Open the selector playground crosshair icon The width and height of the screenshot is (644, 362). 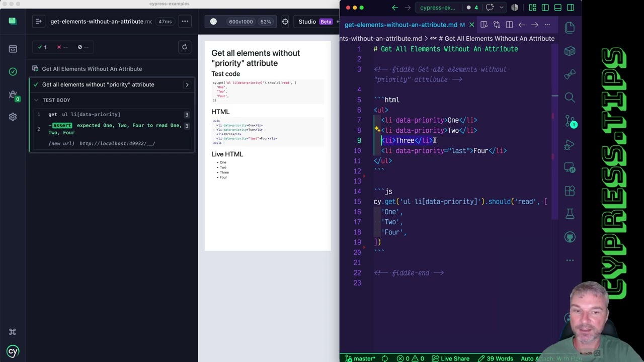click(x=285, y=22)
